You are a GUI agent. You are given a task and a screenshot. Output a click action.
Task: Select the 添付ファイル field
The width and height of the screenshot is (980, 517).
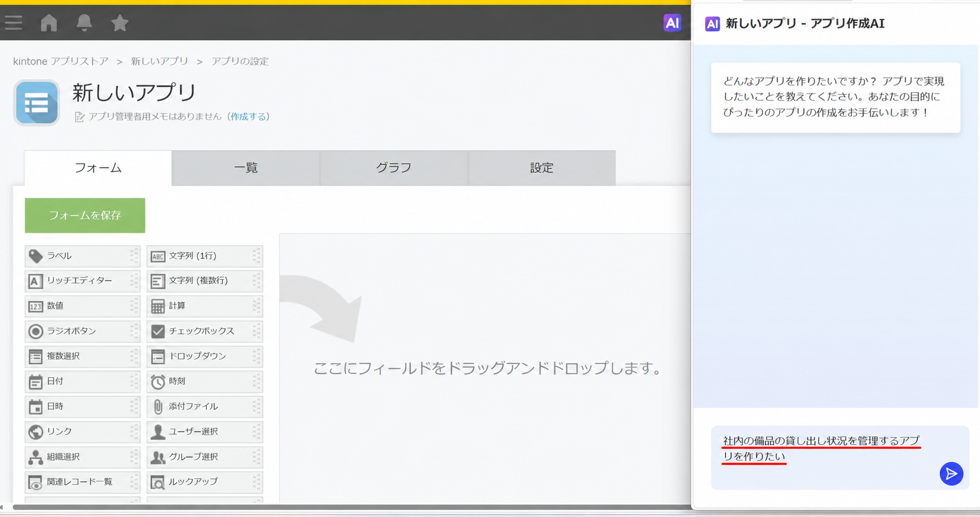tap(204, 406)
